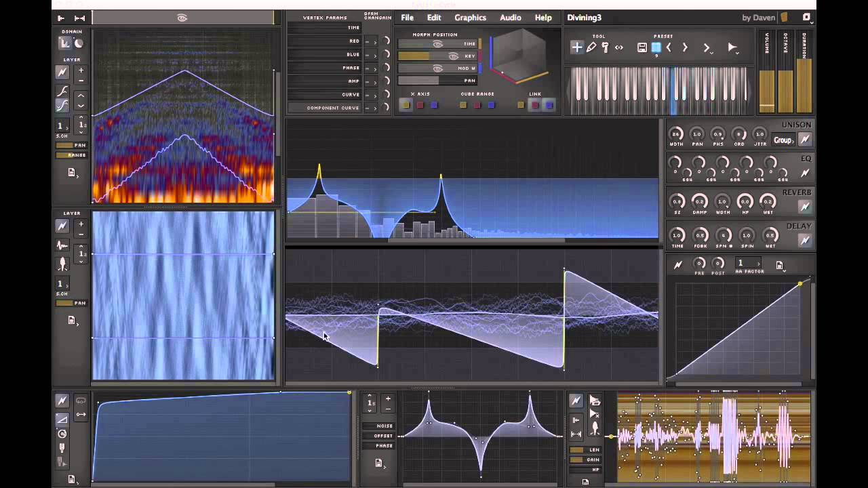
Task: Toggle eye on the TIME morph slider
Action: (437, 44)
